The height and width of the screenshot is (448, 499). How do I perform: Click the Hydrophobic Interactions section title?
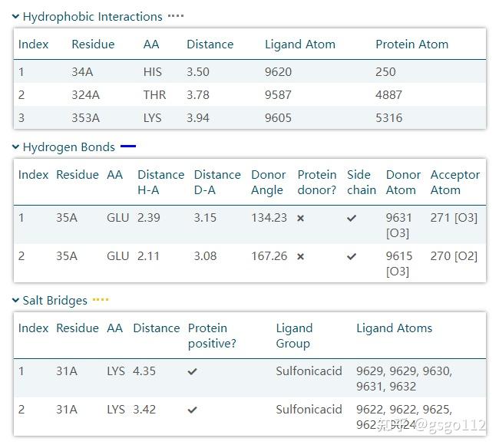(92, 16)
